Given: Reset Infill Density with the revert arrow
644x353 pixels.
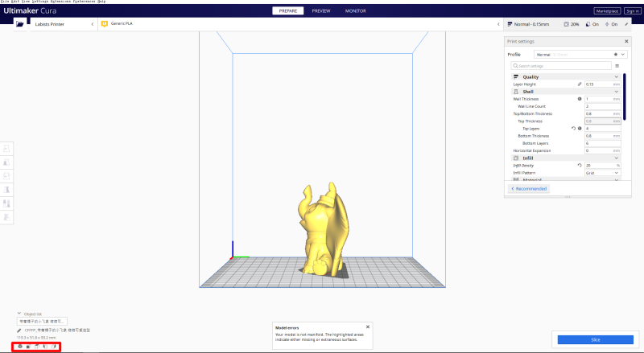Looking at the screenshot, I should tap(580, 166).
